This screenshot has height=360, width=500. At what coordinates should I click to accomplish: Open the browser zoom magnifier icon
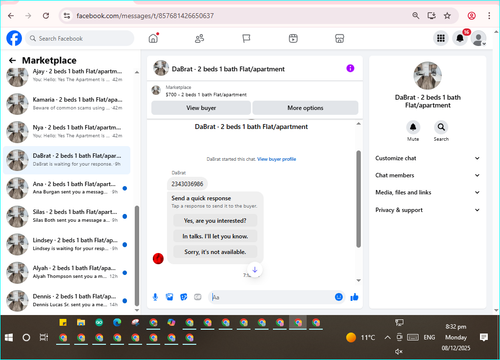(x=416, y=16)
